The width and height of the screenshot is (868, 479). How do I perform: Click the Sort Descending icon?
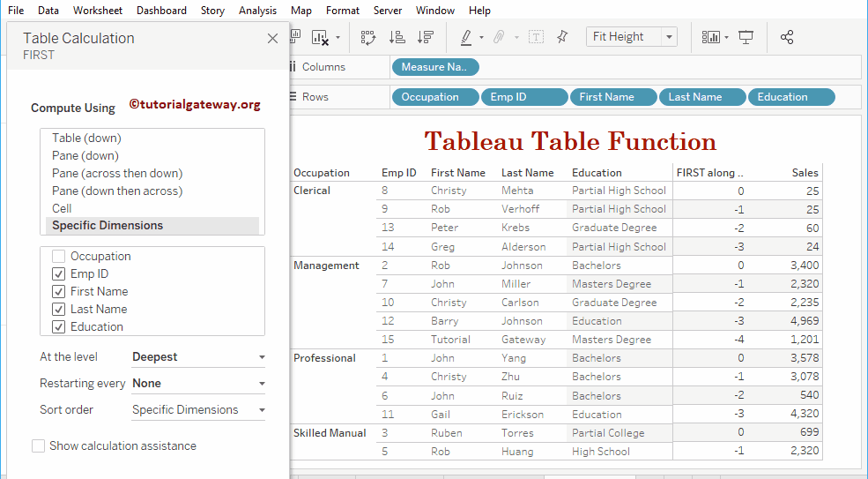click(425, 37)
